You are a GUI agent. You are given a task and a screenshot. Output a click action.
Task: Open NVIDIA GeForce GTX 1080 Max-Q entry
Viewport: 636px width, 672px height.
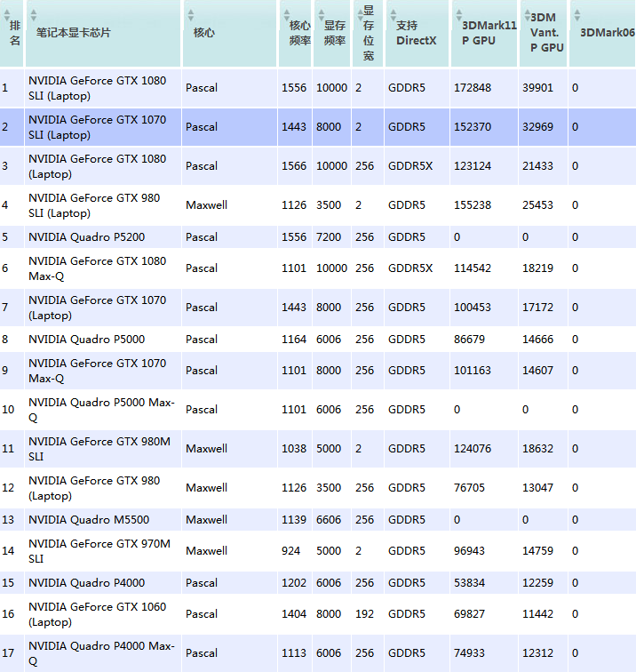point(97,268)
